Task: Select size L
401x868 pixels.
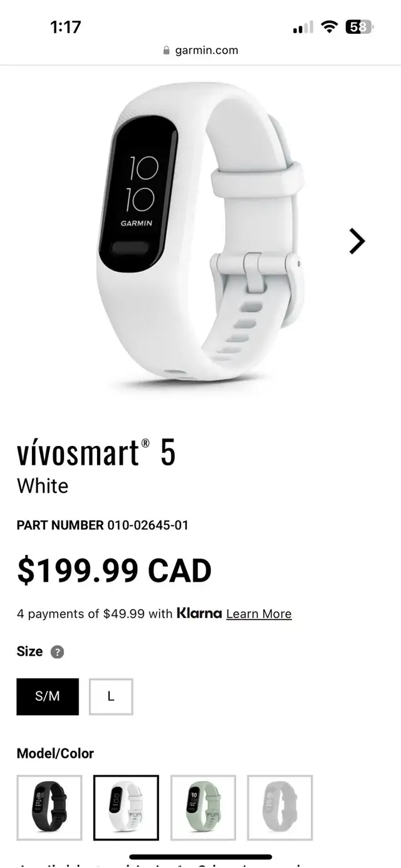Action: (111, 696)
